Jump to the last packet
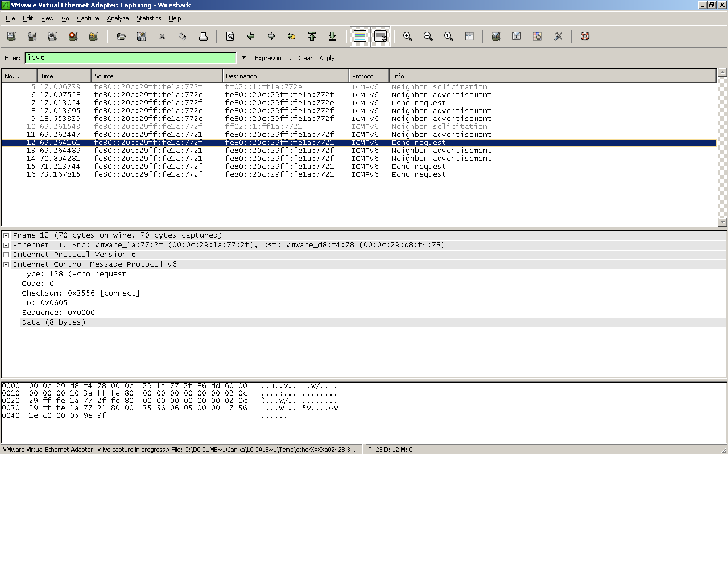728x582 pixels. 333,36
